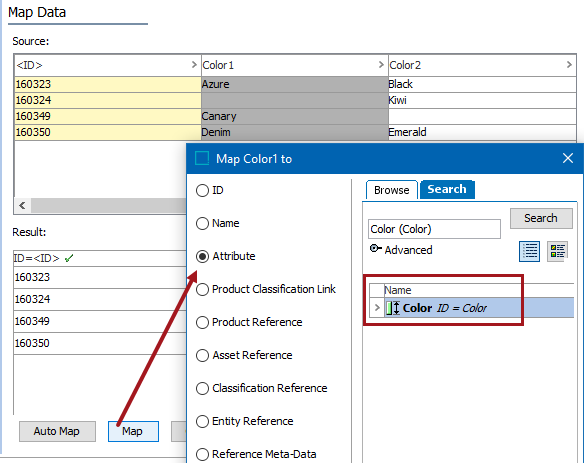Open the <ID> column header arrow
Image resolution: width=584 pixels, height=463 pixels.
click(194, 65)
